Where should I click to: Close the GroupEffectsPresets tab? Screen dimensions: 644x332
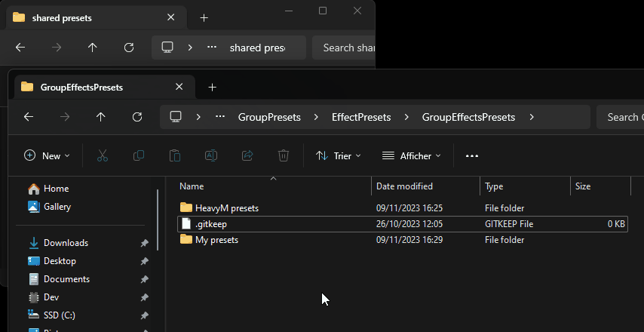click(x=179, y=87)
